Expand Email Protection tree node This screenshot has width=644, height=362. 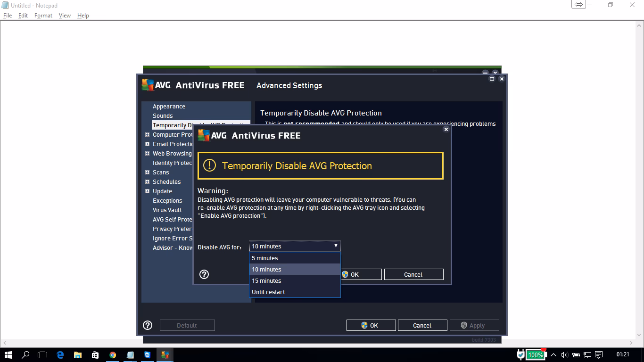click(x=147, y=144)
